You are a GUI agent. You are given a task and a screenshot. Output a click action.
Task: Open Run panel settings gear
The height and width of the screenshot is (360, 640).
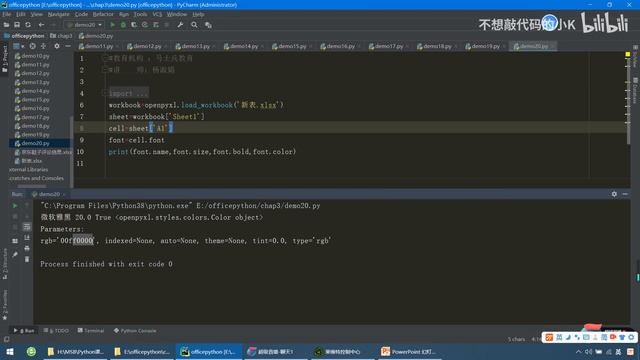(x=614, y=194)
